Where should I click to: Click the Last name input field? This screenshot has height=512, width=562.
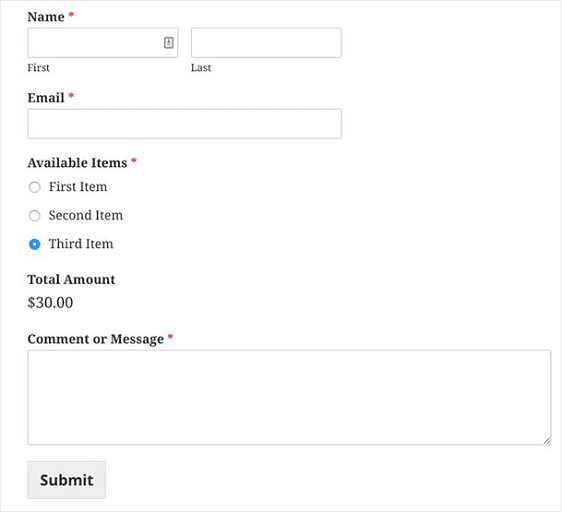pyautogui.click(x=266, y=43)
